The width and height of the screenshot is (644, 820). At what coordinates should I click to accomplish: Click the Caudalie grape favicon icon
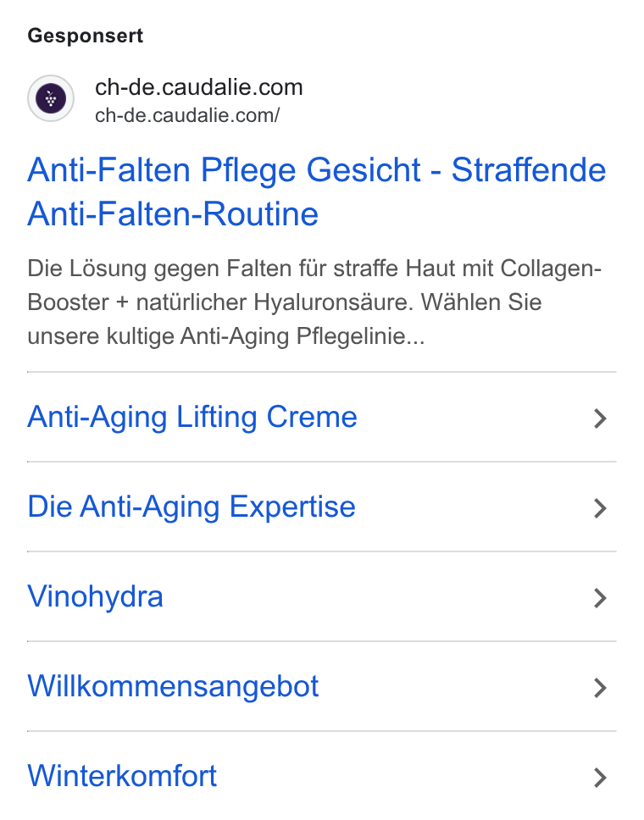[51, 98]
